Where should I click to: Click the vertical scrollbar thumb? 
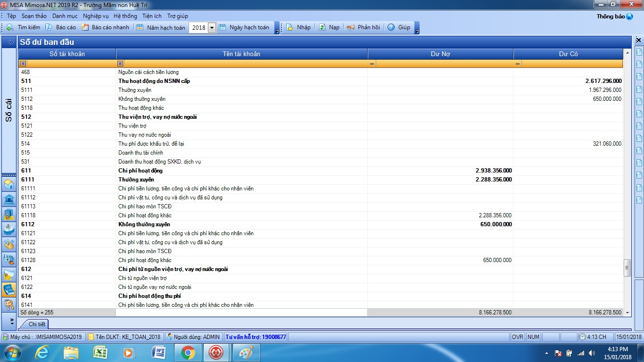627,268
